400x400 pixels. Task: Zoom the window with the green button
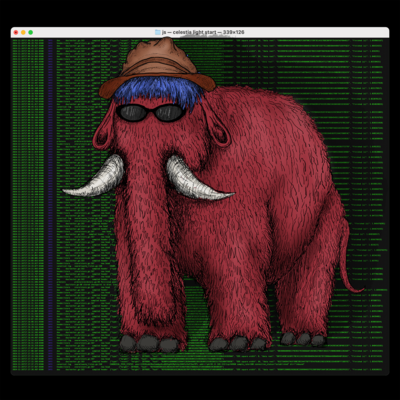31,32
